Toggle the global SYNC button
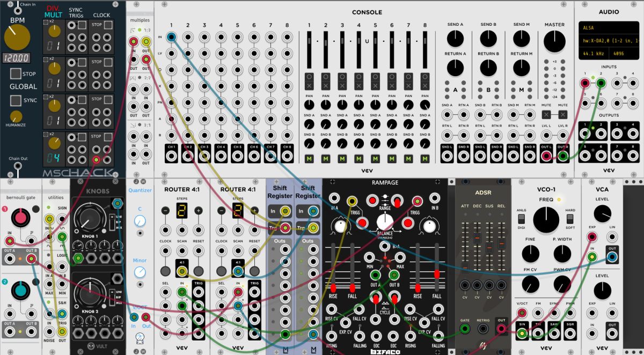This screenshot has height=355, width=644. pyautogui.click(x=16, y=100)
